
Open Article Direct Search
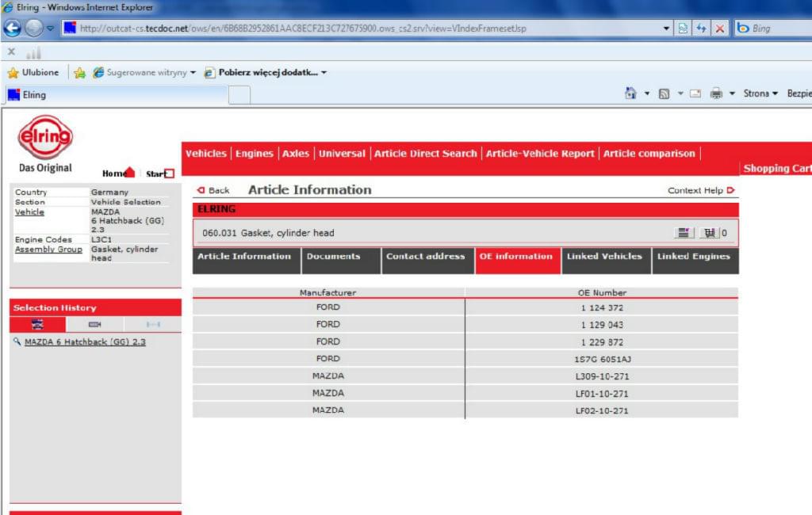(x=426, y=153)
